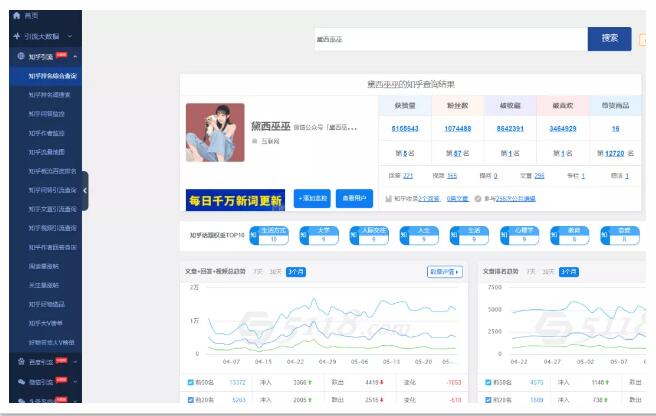The height and width of the screenshot is (416, 656).
Task: Open 知乎流量地图 menu item
Action: (x=46, y=152)
